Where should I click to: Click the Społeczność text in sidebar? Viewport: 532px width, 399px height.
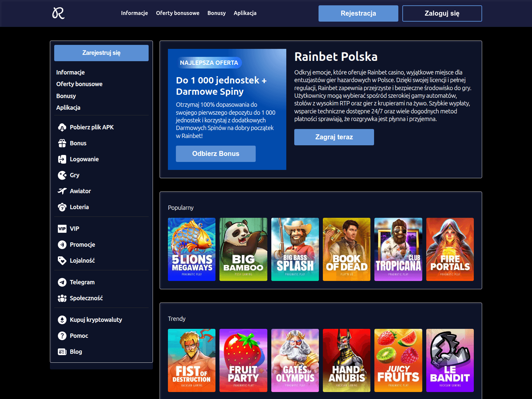(x=86, y=298)
